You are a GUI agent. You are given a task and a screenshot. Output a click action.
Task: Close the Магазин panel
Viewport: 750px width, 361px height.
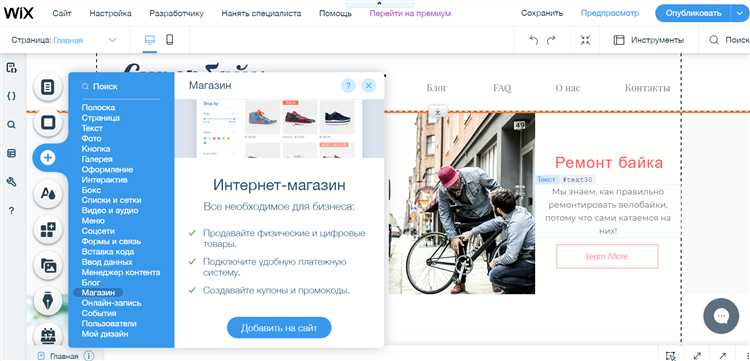[368, 86]
